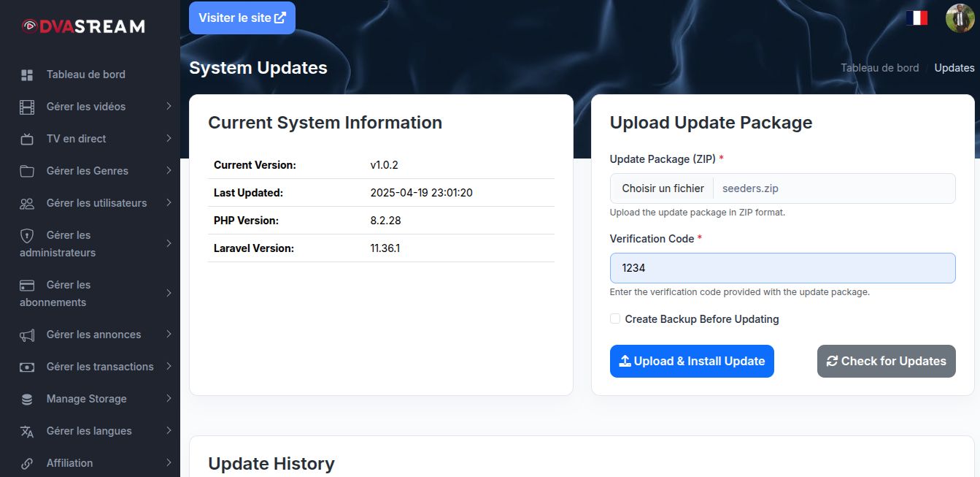Focus the Verification Code input field
The image size is (980, 477).
(782, 268)
